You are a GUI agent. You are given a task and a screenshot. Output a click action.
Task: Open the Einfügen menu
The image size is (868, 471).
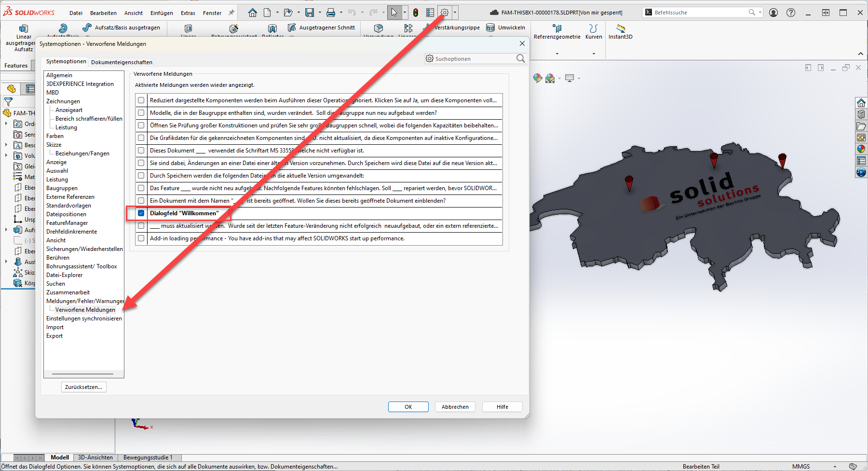[162, 13]
